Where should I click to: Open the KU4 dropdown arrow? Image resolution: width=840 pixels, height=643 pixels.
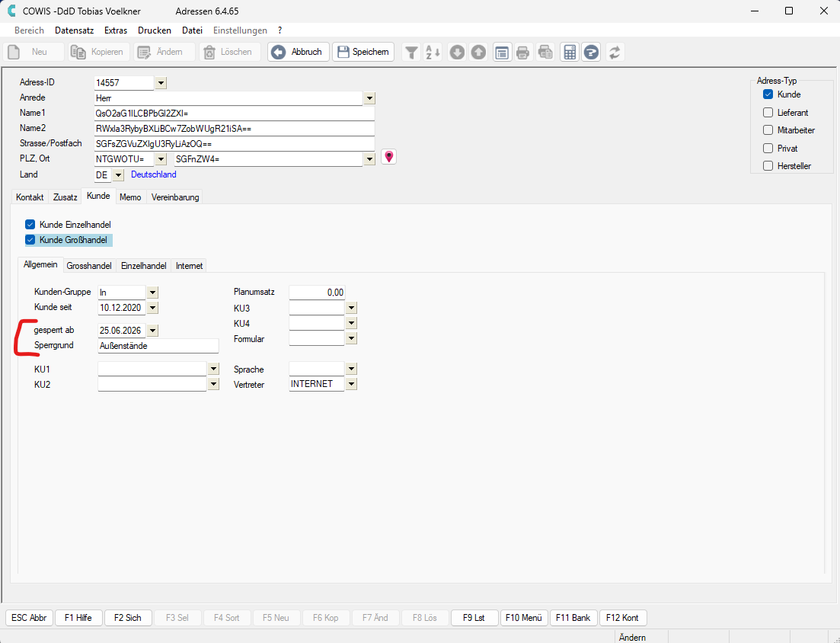[351, 323]
